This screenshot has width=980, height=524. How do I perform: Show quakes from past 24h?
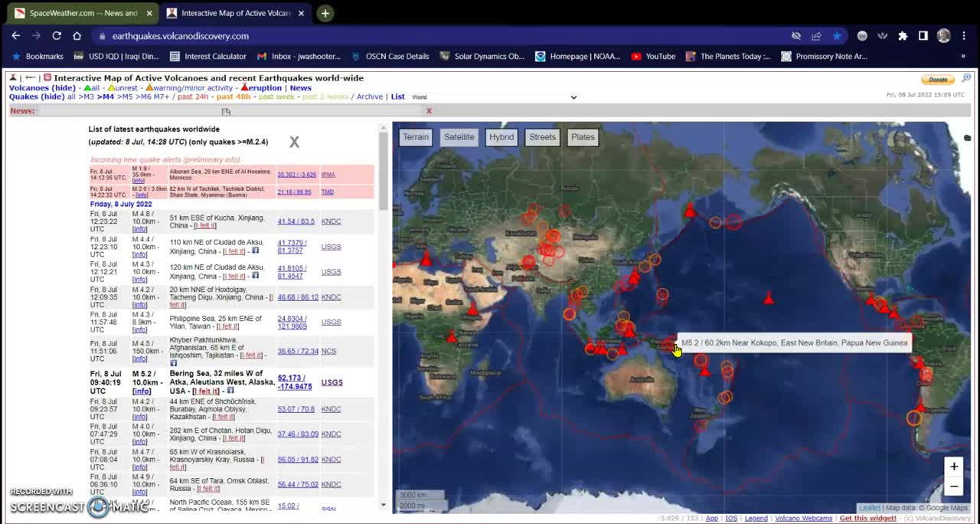(194, 97)
